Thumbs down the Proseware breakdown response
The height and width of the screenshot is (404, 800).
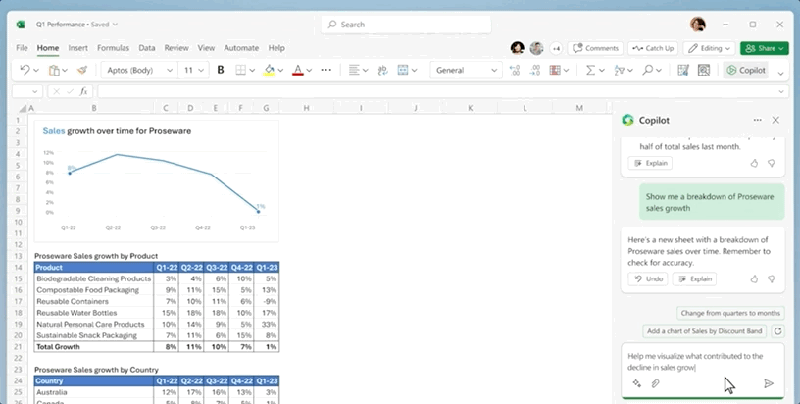tap(771, 279)
